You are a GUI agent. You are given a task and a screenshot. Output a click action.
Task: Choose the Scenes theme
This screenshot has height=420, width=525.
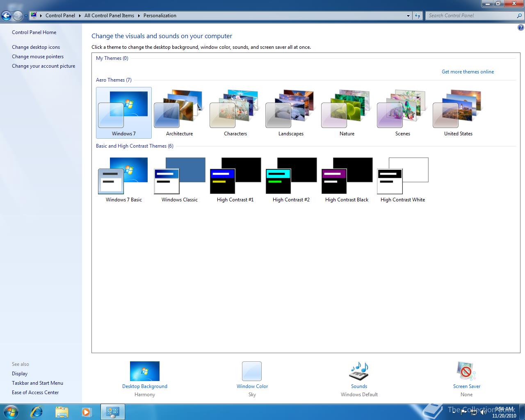coord(402,113)
